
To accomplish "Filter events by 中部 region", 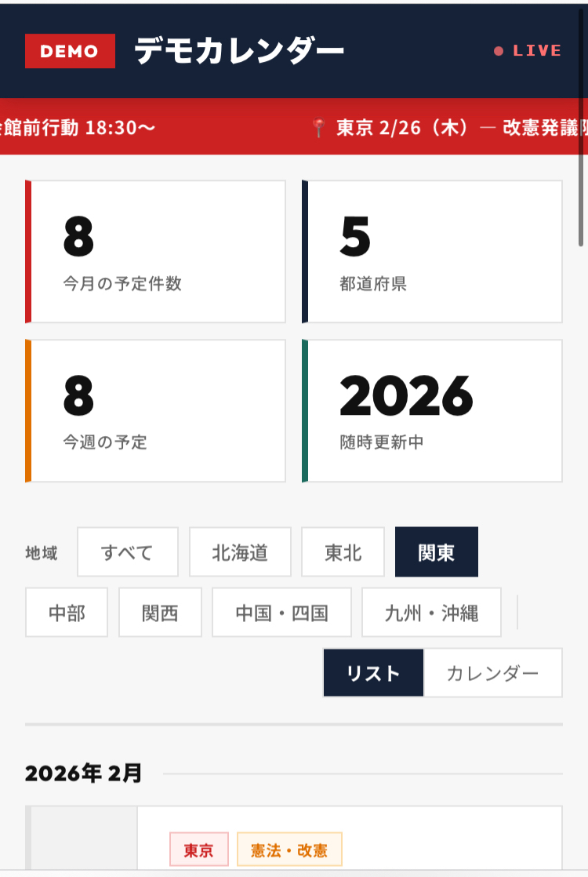I will (67, 613).
